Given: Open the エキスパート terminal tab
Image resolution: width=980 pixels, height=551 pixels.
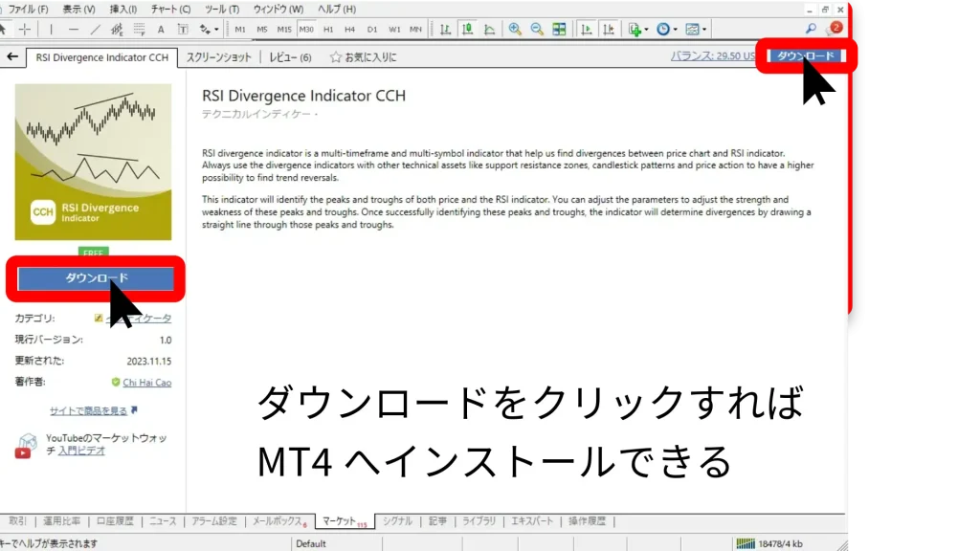Looking at the screenshot, I should pyautogui.click(x=532, y=521).
